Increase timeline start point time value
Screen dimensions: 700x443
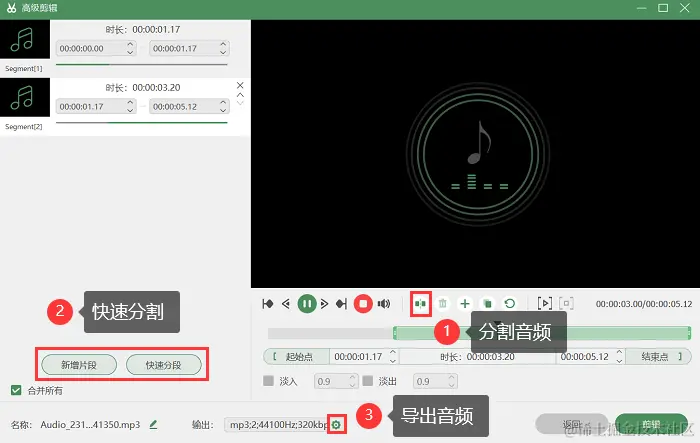(x=393, y=352)
